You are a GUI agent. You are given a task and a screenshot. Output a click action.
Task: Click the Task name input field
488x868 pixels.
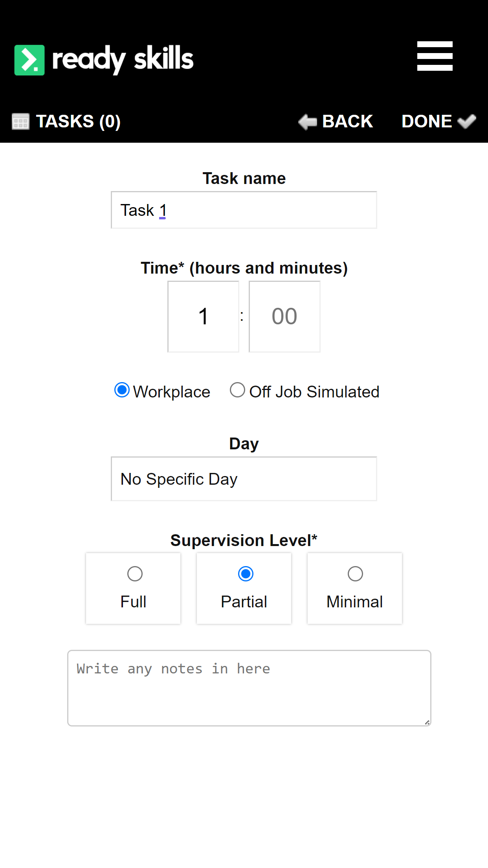244,210
